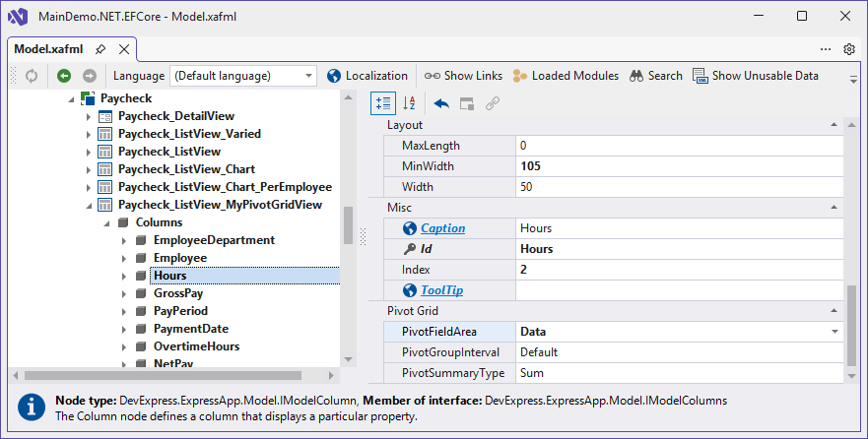
Task: Select the Employee column node
Action: (x=180, y=258)
